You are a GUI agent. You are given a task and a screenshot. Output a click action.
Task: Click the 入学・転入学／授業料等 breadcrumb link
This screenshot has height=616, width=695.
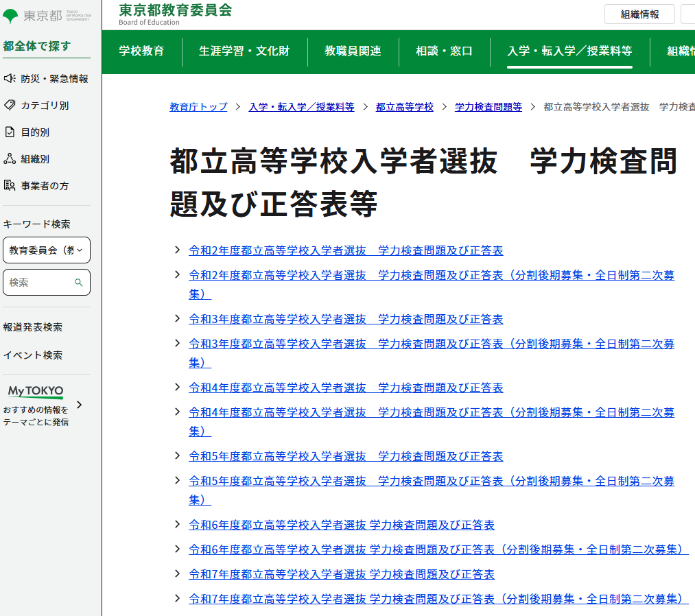point(301,107)
